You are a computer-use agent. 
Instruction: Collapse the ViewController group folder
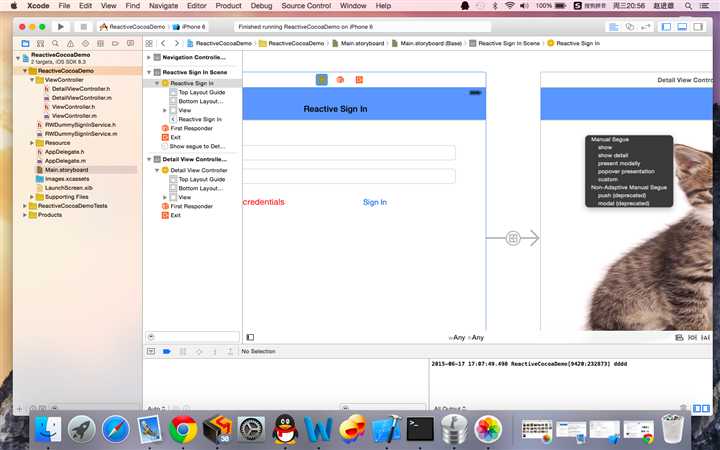pyautogui.click(x=32, y=80)
